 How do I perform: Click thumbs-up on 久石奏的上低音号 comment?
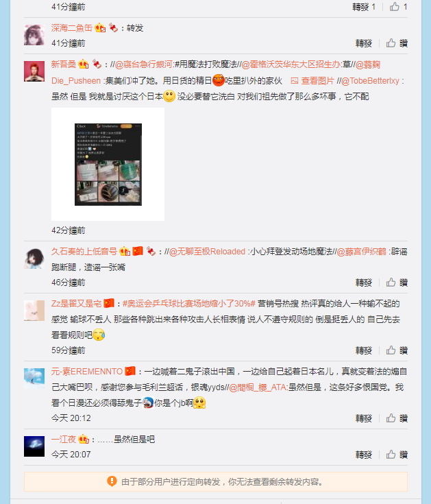click(x=397, y=283)
